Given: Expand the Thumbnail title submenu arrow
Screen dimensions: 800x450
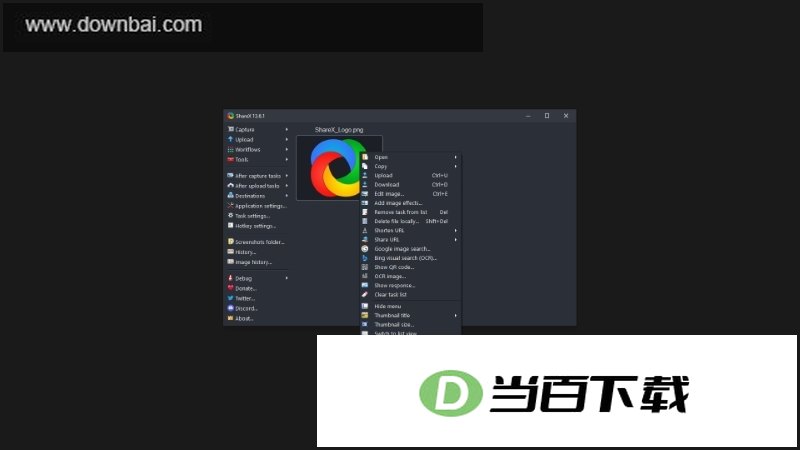Looking at the screenshot, I should pyautogui.click(x=456, y=315).
